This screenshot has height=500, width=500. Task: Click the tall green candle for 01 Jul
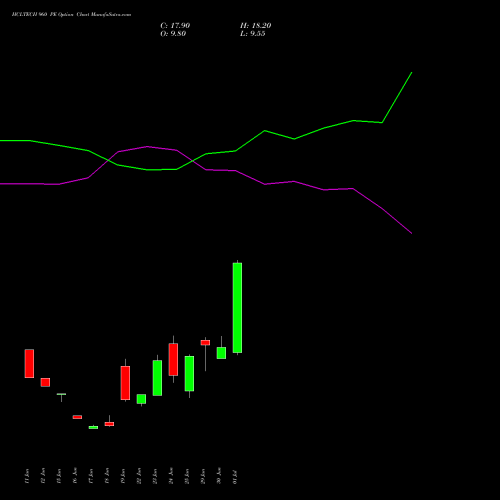coord(237,308)
